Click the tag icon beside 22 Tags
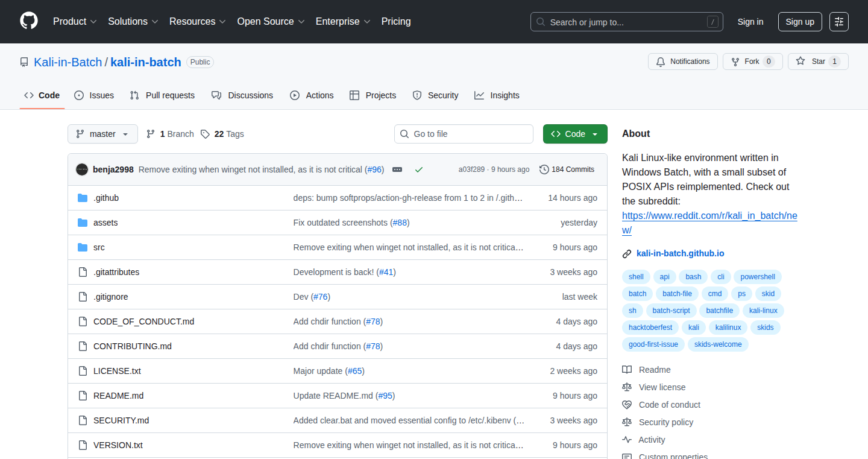Image resolution: width=868 pixels, height=459 pixels. 206,134
